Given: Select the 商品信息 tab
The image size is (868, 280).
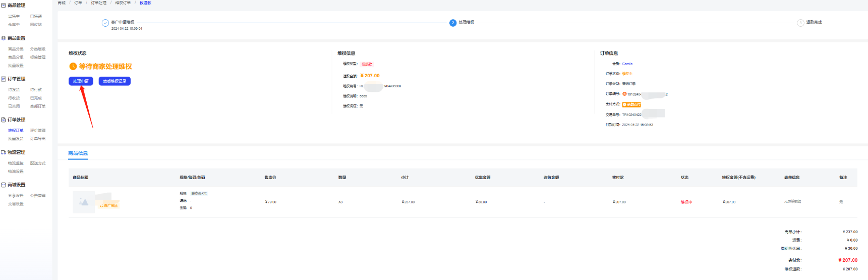Looking at the screenshot, I should point(78,153).
